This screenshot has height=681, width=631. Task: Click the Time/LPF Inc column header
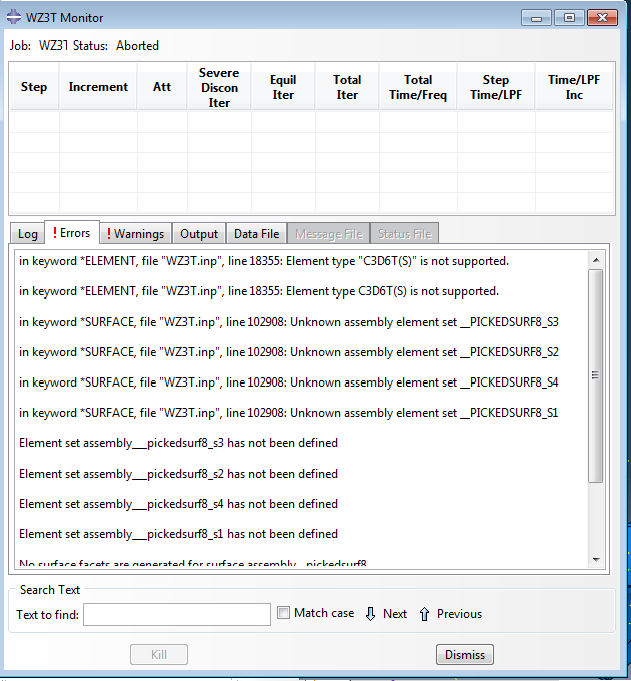(x=574, y=87)
